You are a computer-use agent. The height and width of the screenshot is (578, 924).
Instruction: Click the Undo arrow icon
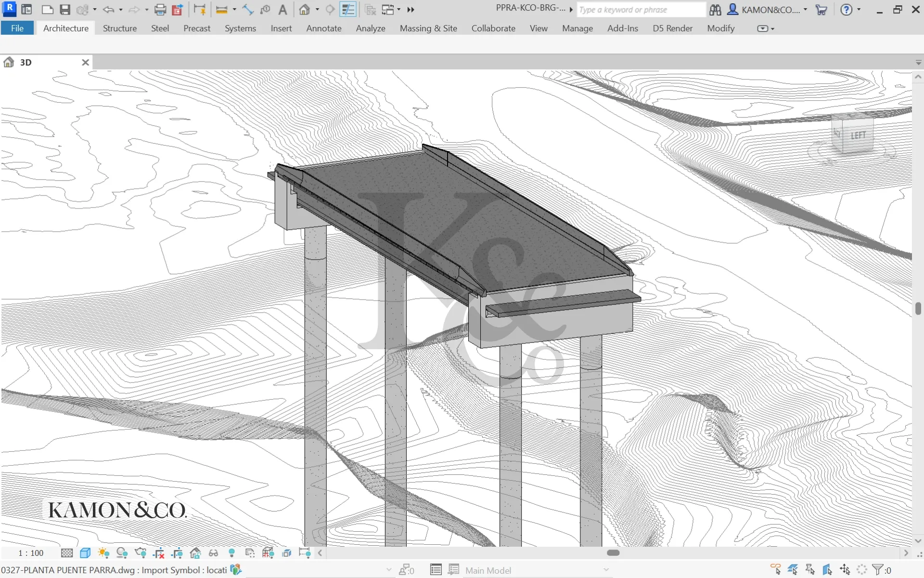point(108,10)
